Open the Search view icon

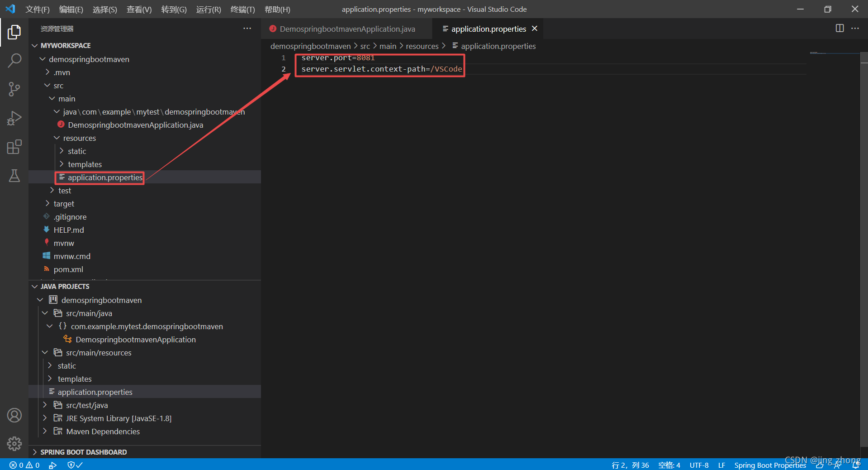[14, 60]
